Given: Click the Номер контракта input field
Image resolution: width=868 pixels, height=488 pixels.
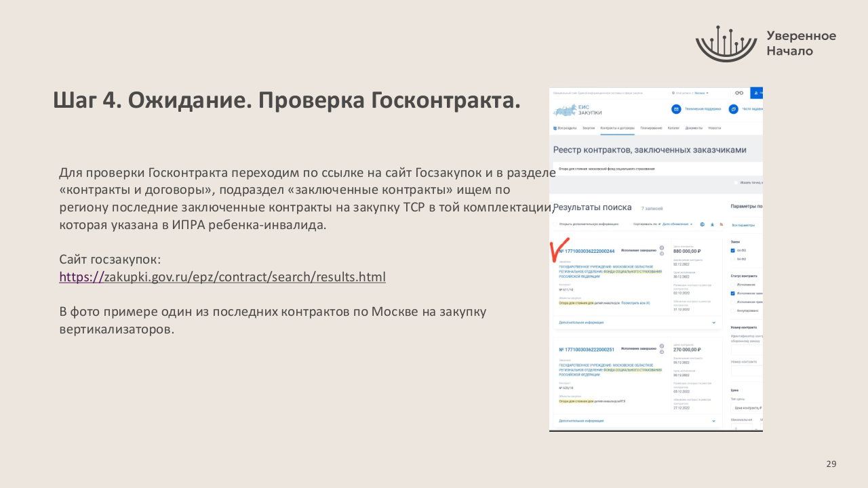Looking at the screenshot, I should pos(747,371).
